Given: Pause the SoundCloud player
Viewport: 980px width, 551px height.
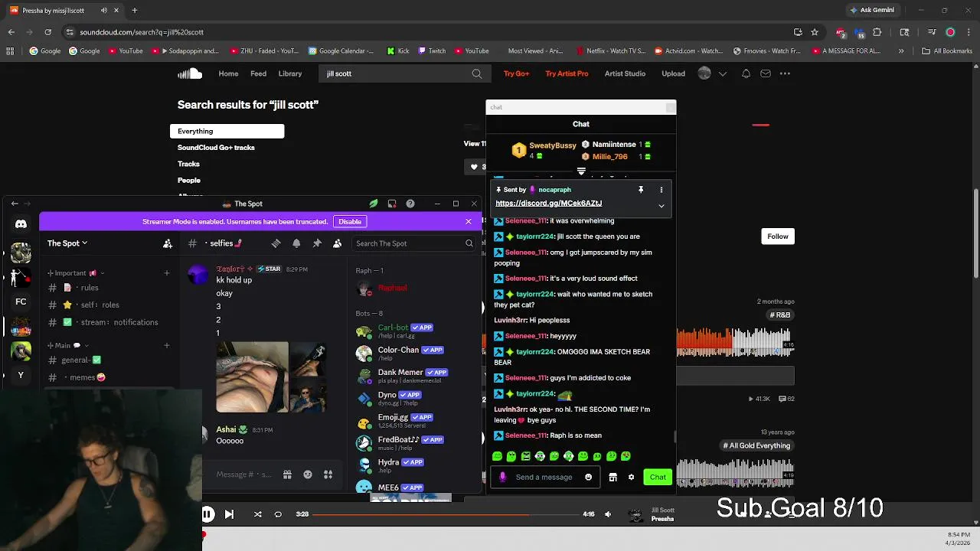Looking at the screenshot, I should [207, 514].
